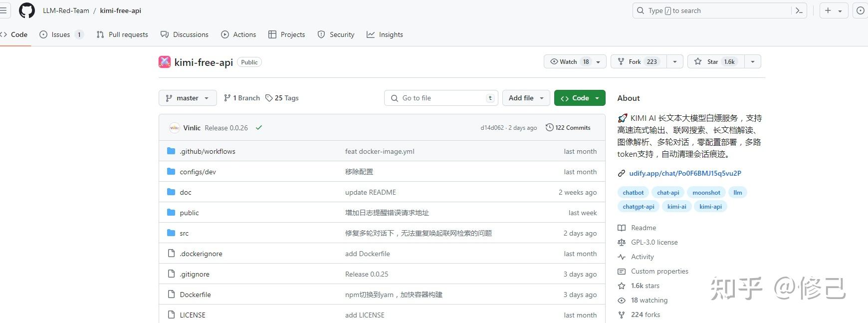Open the Add file dropdown
Viewport: 868px width, 323px height.
point(526,98)
